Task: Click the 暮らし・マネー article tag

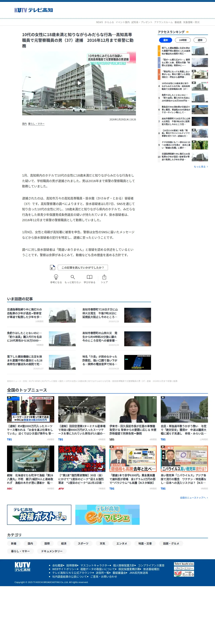Action: pyautogui.click(x=36, y=124)
